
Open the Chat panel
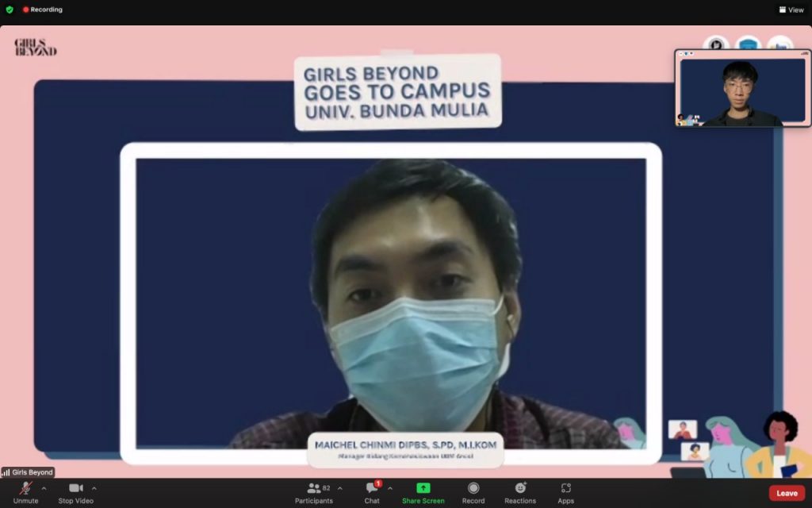click(x=372, y=493)
